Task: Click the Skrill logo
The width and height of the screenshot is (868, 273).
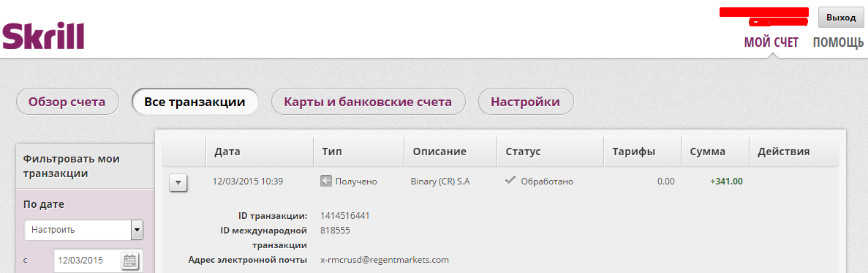Action: coord(43,36)
